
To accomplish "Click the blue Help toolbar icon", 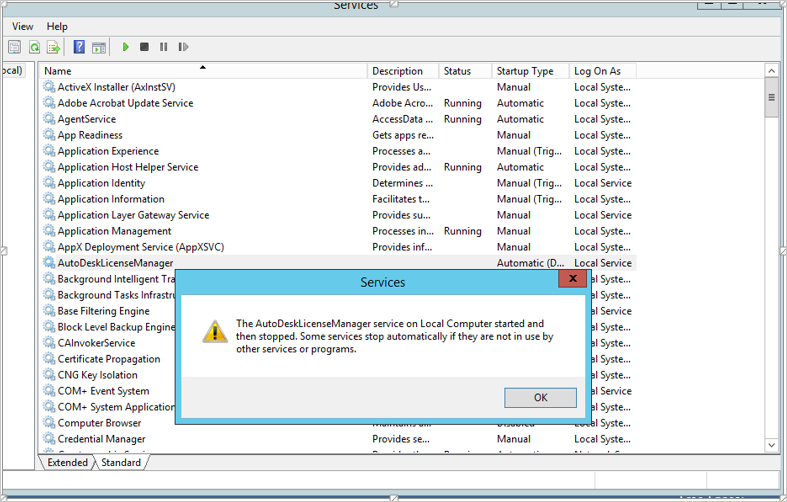I will [x=79, y=47].
